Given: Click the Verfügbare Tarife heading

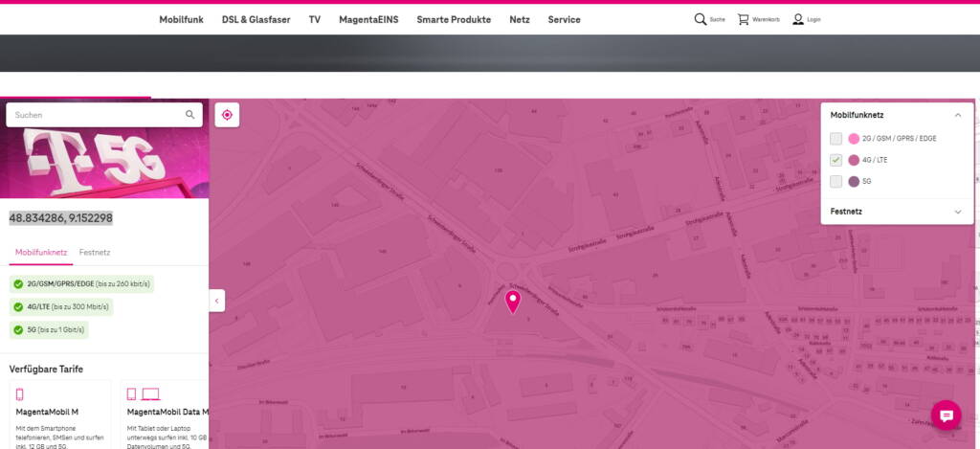Looking at the screenshot, I should [46, 369].
